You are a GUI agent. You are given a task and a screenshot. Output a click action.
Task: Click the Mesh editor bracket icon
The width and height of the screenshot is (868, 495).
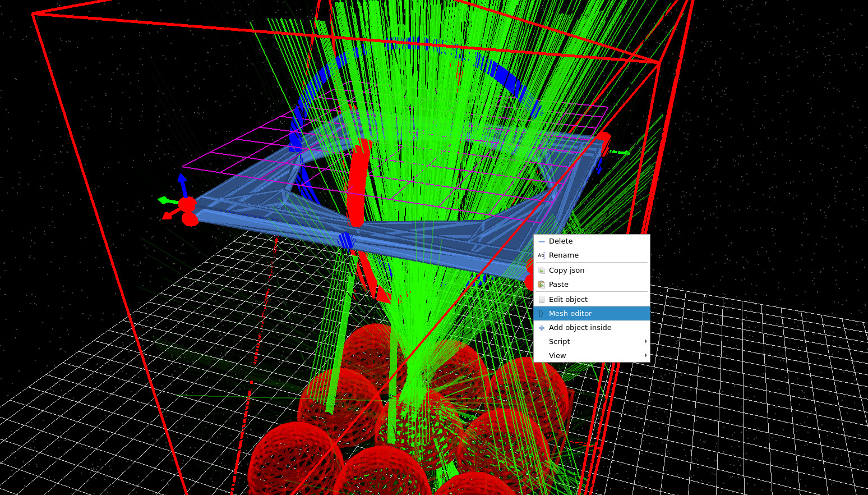pyautogui.click(x=542, y=313)
